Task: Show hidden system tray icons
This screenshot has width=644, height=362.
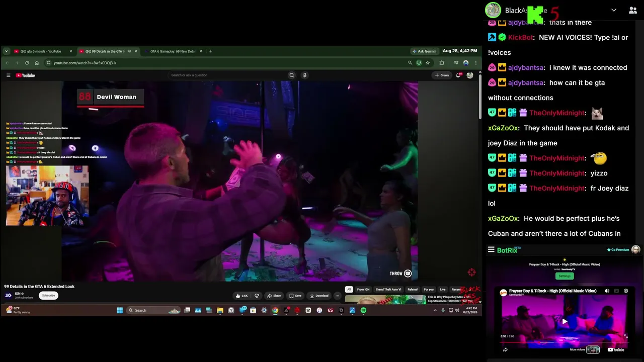Action: [x=435, y=310]
